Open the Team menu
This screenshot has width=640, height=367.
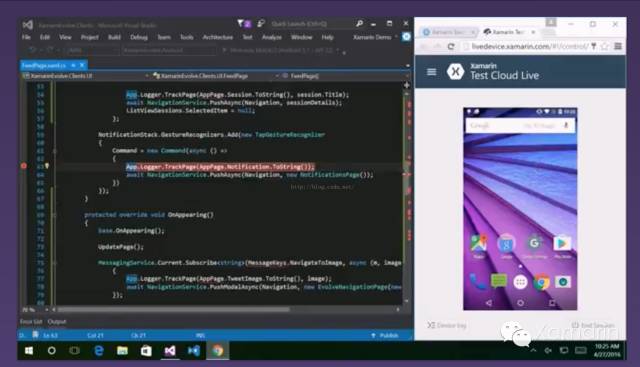[164, 37]
